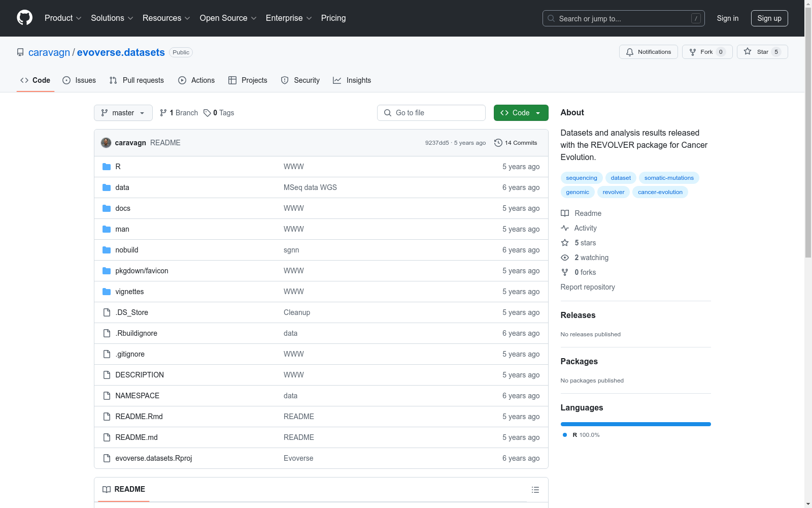Screen dimensions: 812x508
Task: Switch to the Security tab
Action: coord(300,80)
